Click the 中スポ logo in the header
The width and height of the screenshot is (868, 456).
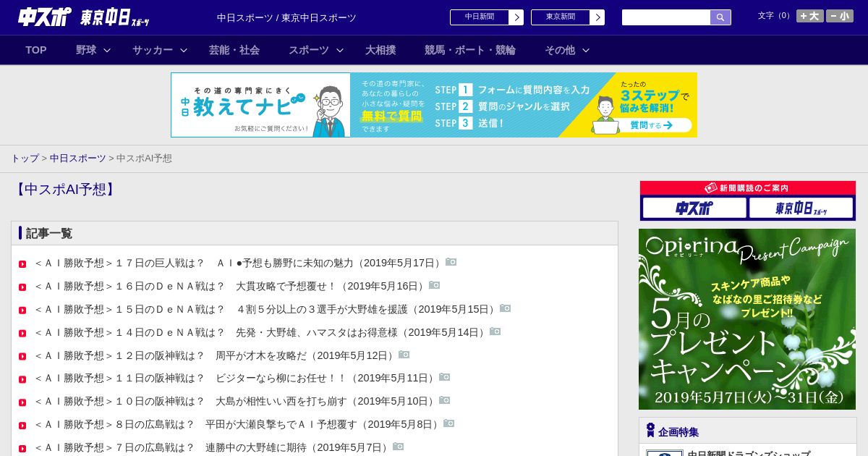click(45, 17)
